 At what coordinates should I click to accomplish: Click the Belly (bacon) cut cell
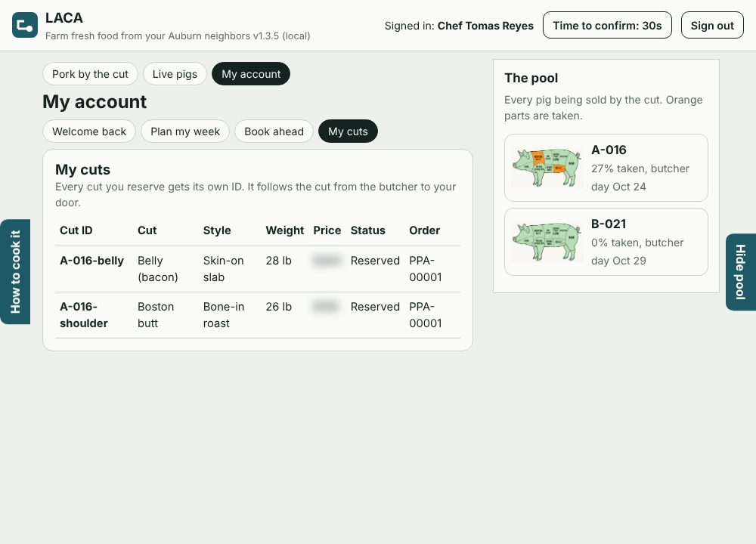point(158,269)
